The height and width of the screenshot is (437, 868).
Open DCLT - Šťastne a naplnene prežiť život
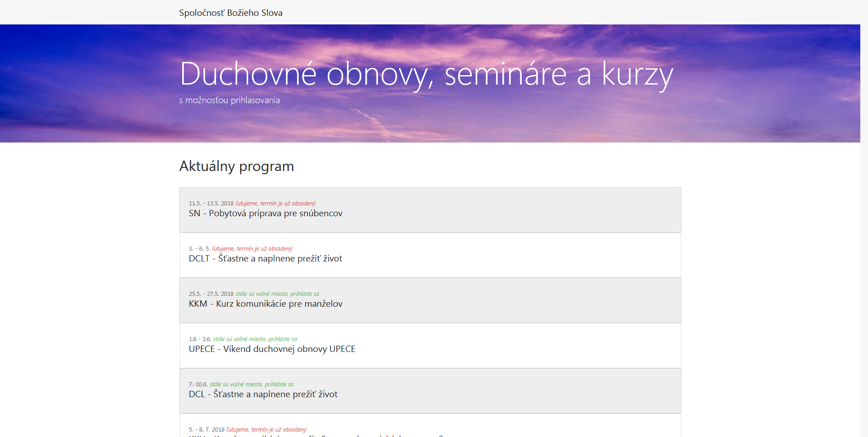265,259
